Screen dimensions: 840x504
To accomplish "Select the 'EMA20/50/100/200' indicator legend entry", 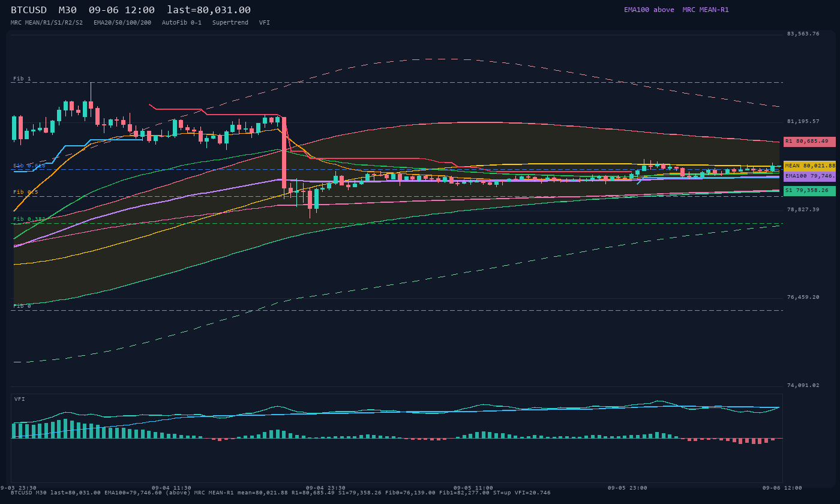I will (122, 23).
